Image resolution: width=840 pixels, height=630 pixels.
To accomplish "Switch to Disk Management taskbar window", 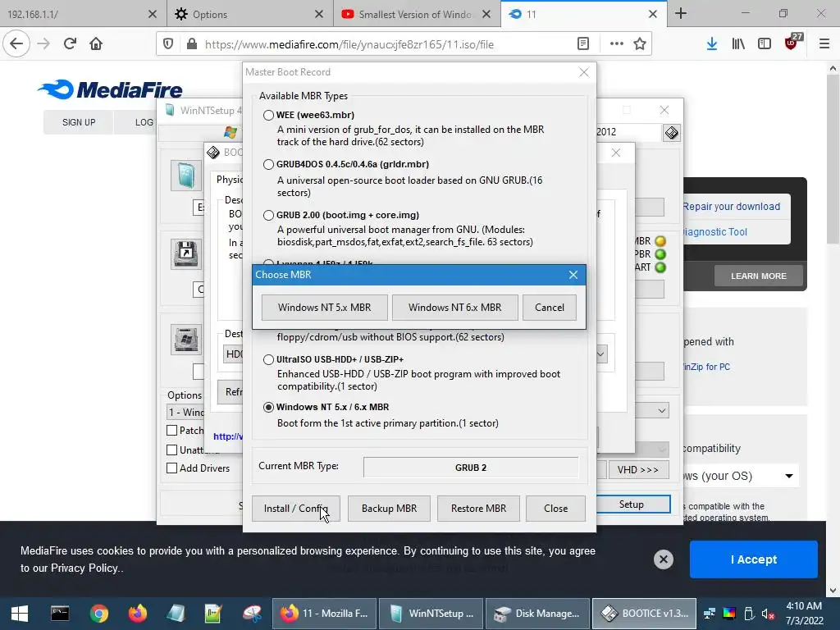I will point(537,614).
